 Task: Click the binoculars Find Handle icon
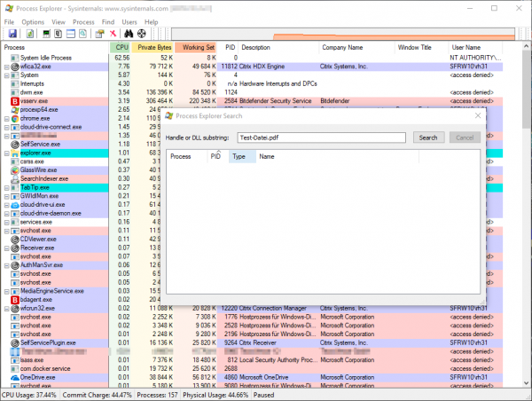129,34
